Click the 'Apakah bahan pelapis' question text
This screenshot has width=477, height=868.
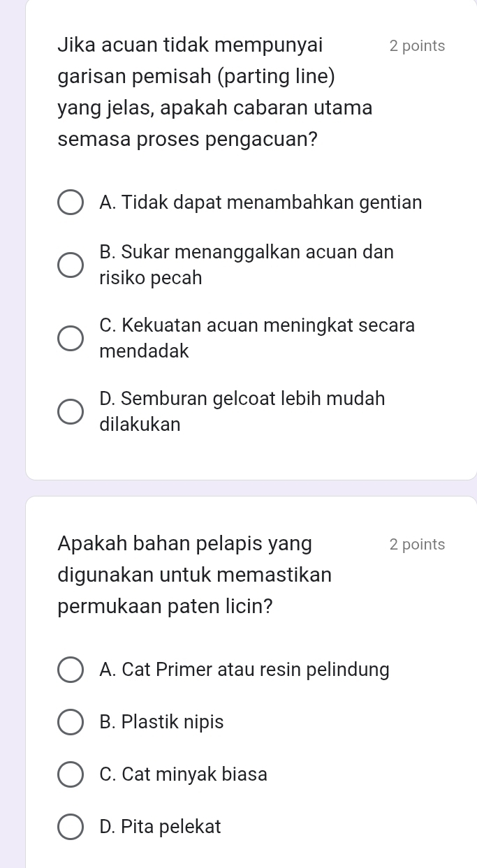tap(186, 543)
